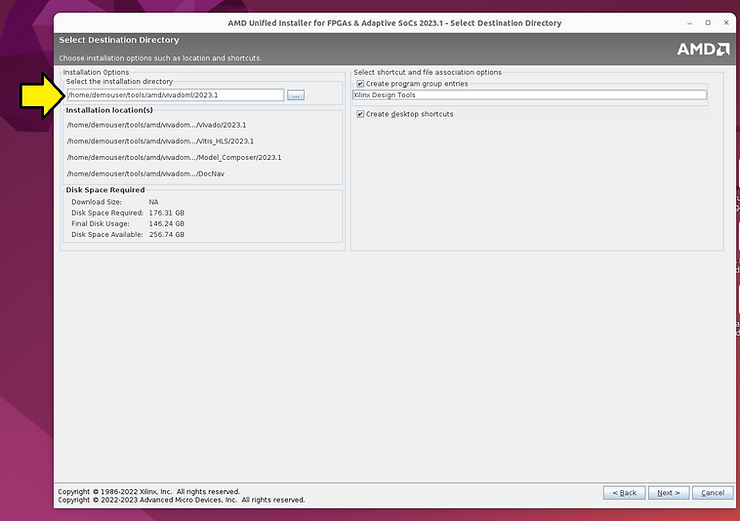
Task: Minimize the installer window
Action: (690, 23)
